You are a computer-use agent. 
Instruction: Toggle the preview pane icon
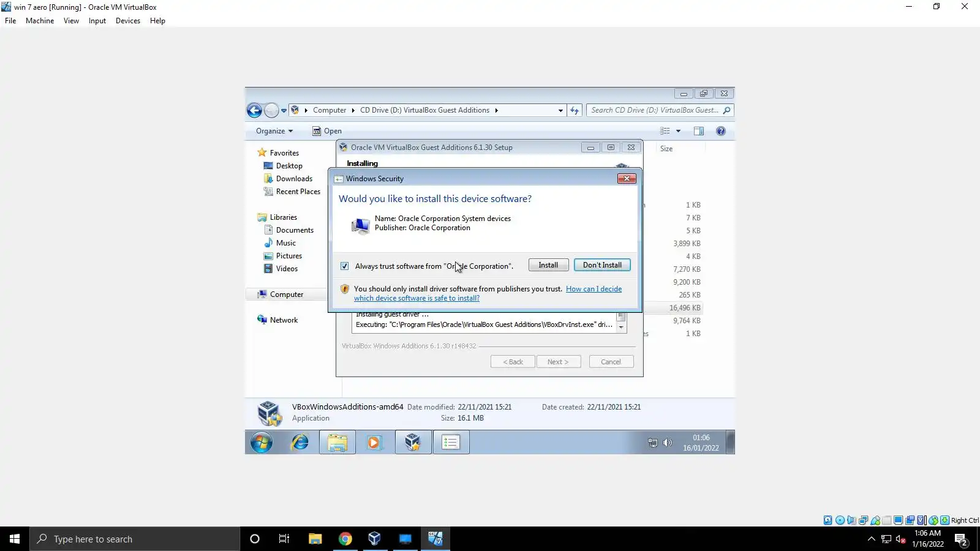699,131
